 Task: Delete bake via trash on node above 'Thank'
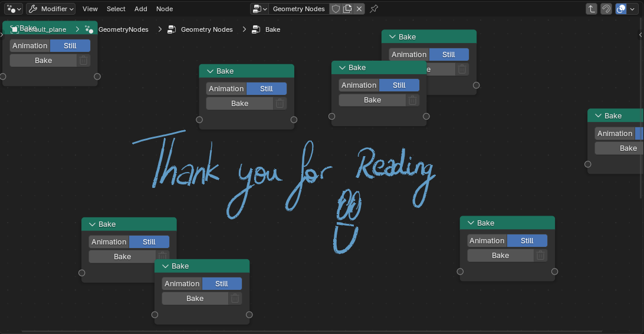tap(280, 104)
